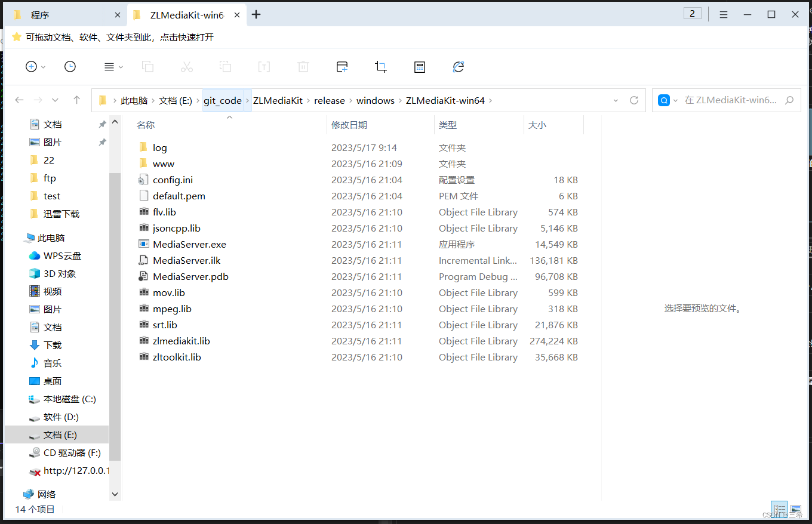Open the New item plus button
812x524 pixels.
pos(32,67)
